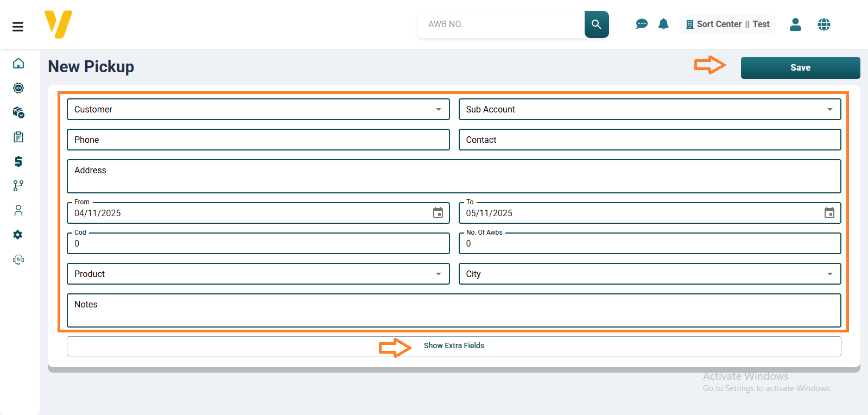Click the Save button
The image size is (868, 415).
pyautogui.click(x=800, y=68)
